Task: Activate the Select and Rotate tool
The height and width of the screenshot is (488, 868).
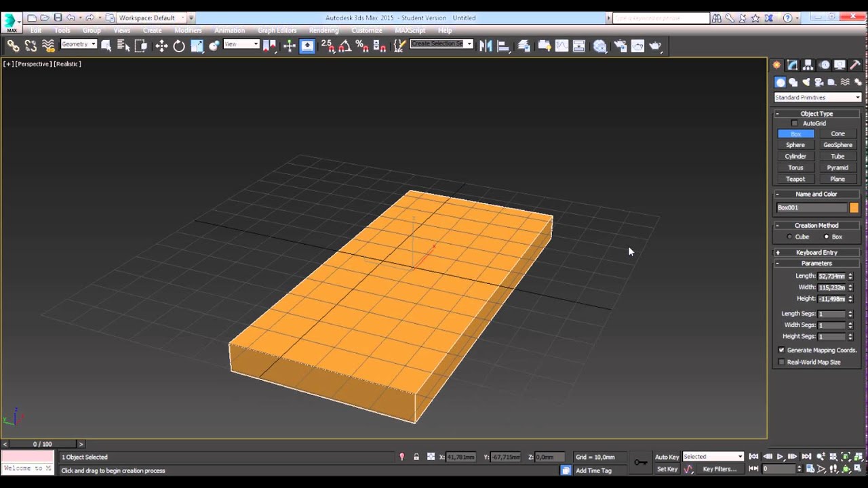Action: [x=179, y=45]
